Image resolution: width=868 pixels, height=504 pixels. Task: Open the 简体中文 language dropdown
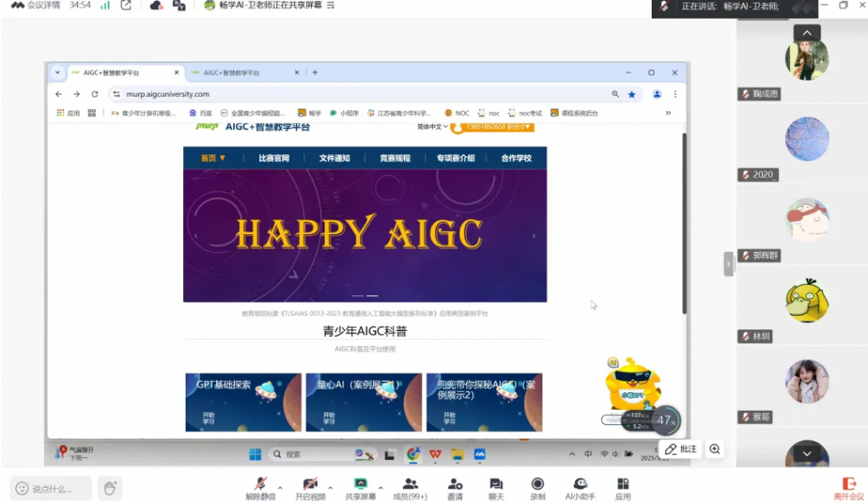click(x=432, y=126)
